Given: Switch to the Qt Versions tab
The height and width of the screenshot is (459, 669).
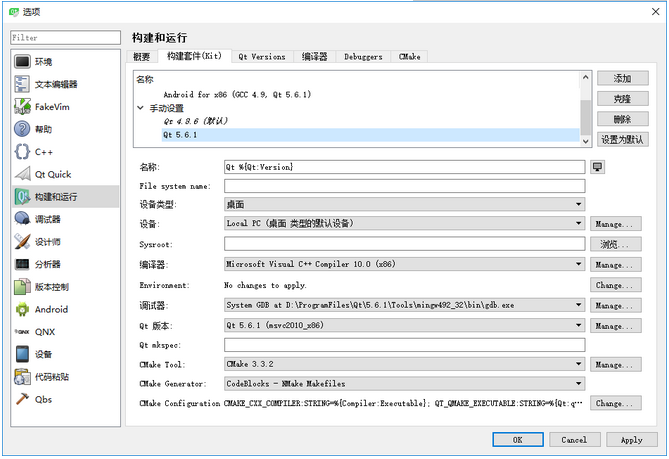Looking at the screenshot, I should point(262,57).
